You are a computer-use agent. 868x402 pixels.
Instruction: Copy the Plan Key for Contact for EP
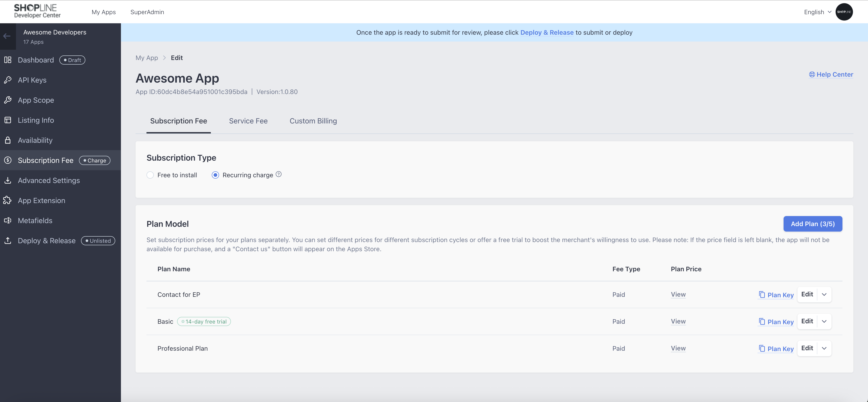pos(776,295)
